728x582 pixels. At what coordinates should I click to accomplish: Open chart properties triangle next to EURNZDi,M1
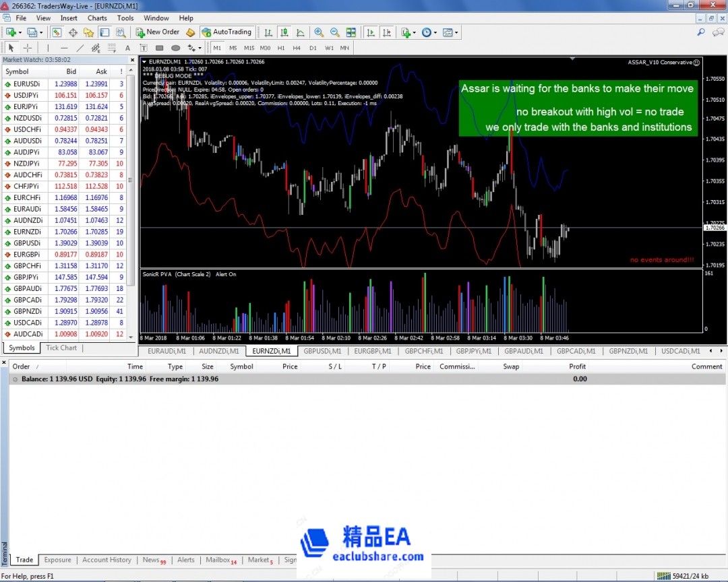[x=144, y=62]
